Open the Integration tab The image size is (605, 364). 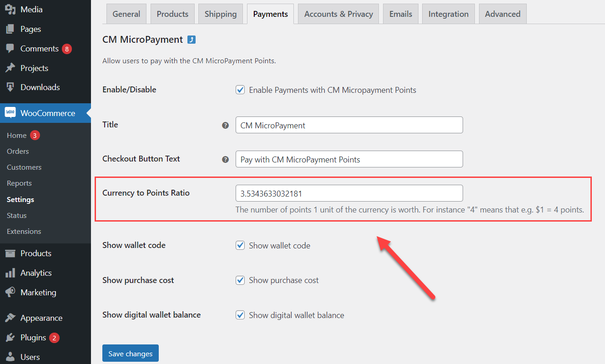449,14
